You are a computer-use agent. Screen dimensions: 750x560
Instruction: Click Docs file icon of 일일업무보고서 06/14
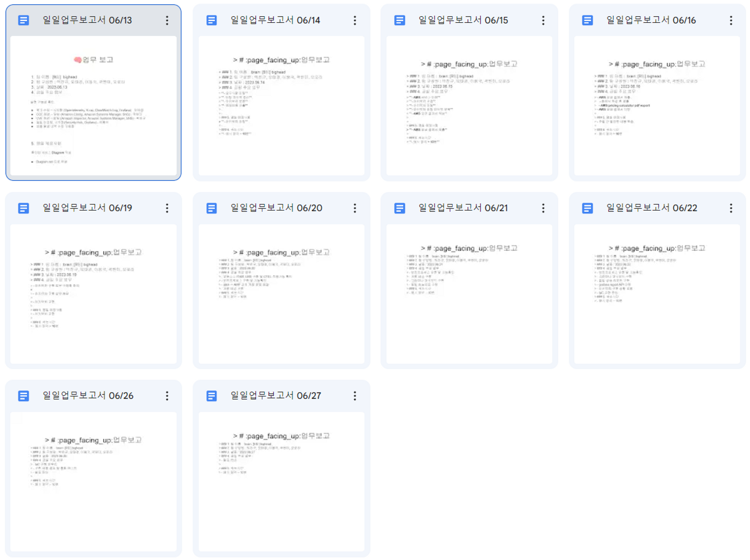click(x=211, y=20)
